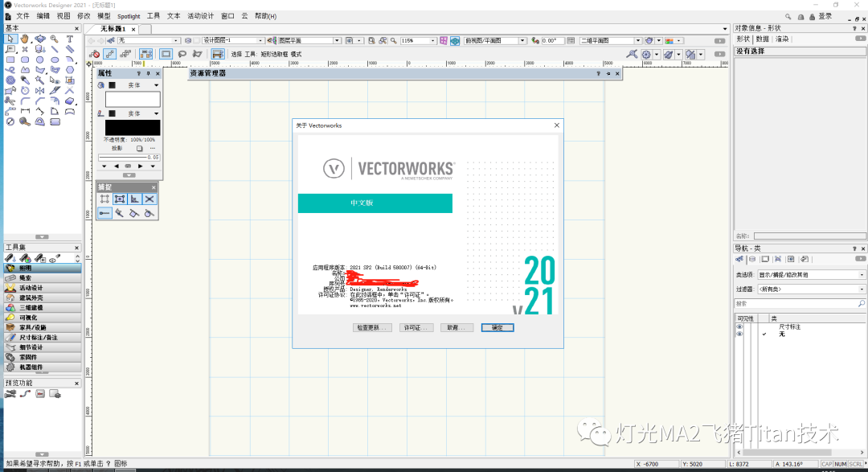Select the arrow Selection tool
This screenshot has width=868, height=472.
click(x=10, y=39)
